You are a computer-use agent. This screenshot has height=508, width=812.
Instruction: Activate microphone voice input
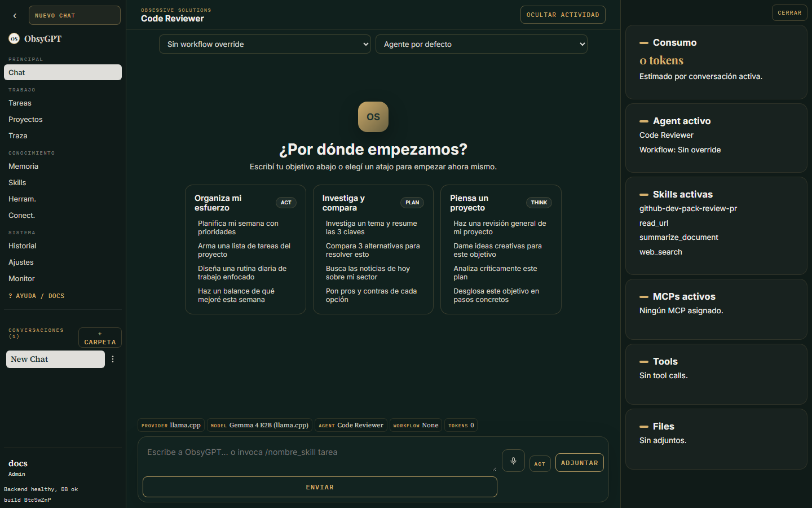pos(513,461)
